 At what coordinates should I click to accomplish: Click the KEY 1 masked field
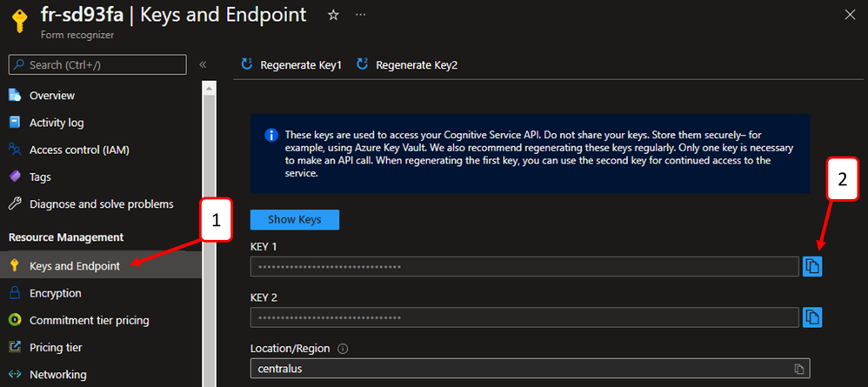point(524,266)
